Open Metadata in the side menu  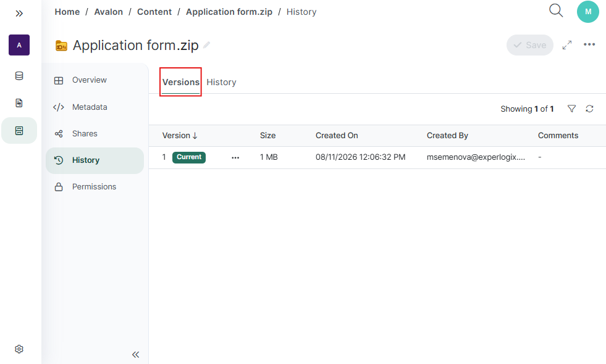tap(95, 107)
